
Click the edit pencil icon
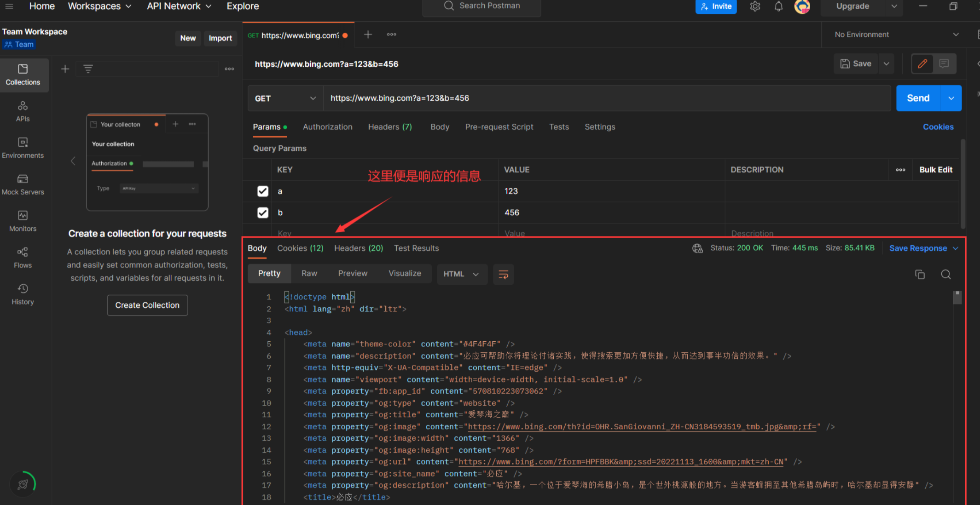point(922,63)
